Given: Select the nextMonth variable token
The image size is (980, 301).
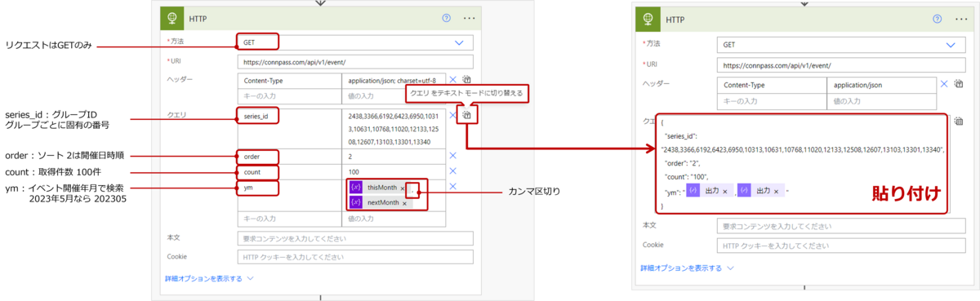Looking at the screenshot, I should (380, 202).
